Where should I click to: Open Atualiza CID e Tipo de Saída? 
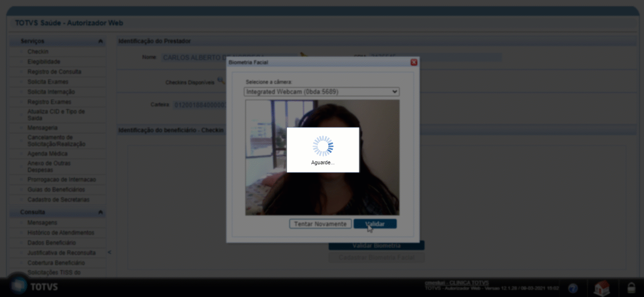56,115
